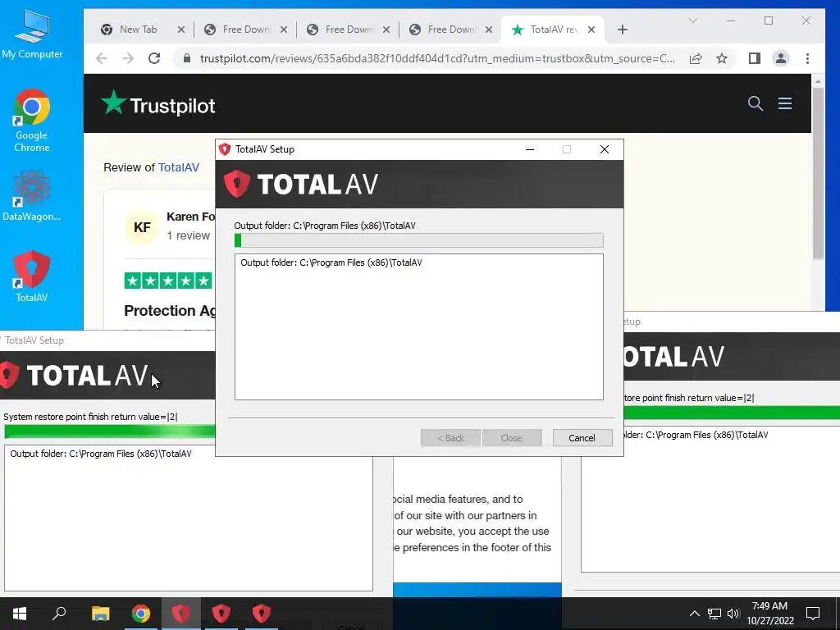840x630 pixels.
Task: Open the Windows Start menu
Action: [x=20, y=614]
